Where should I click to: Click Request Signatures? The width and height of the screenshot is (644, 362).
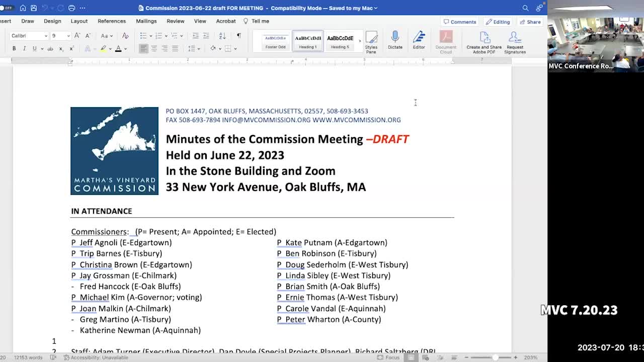(515, 42)
